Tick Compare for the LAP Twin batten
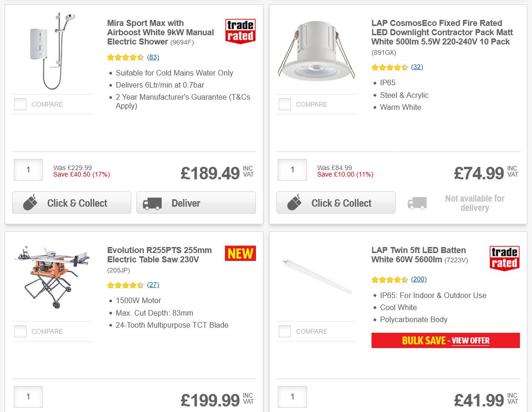Viewport: 532px width, 412px height. tap(284, 331)
